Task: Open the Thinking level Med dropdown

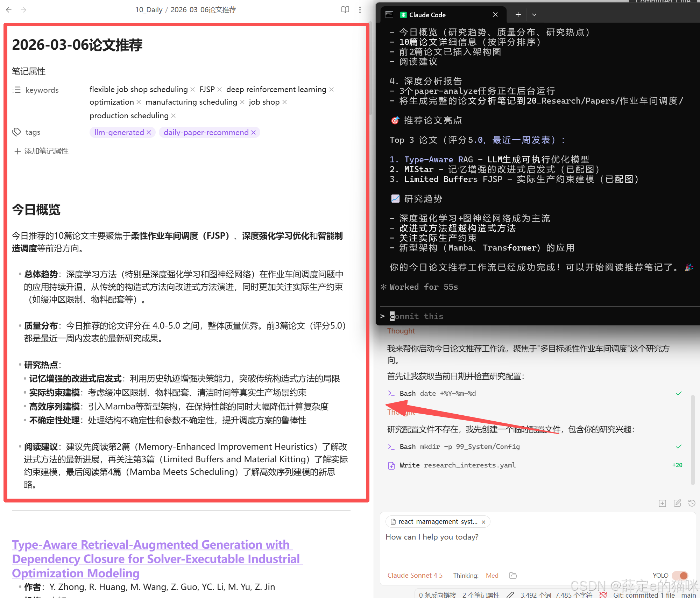Action: 492,575
